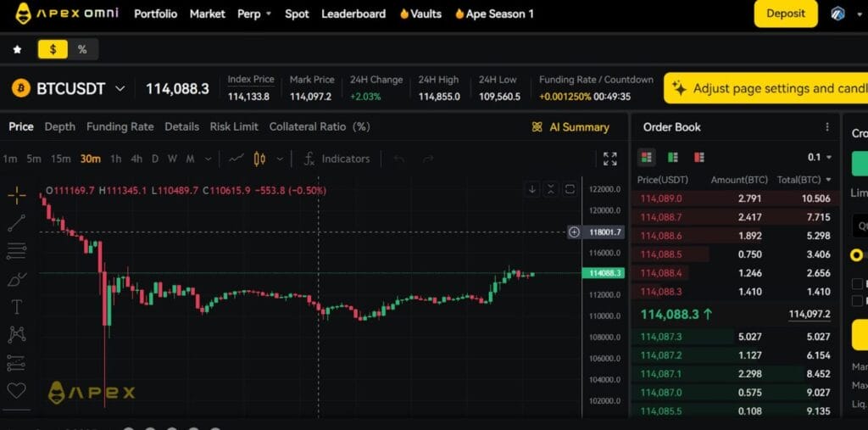Click the heart favorites tool icon
This screenshot has width=868, height=430.
click(x=17, y=391)
